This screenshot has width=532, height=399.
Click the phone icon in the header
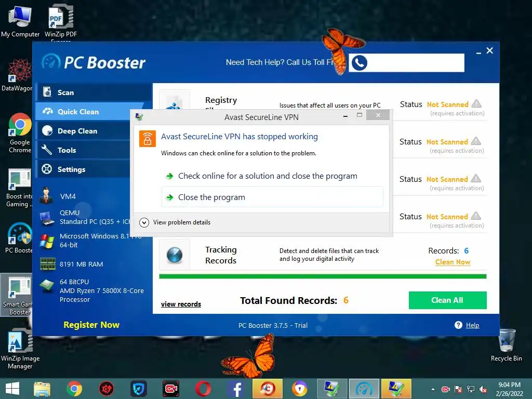[360, 63]
